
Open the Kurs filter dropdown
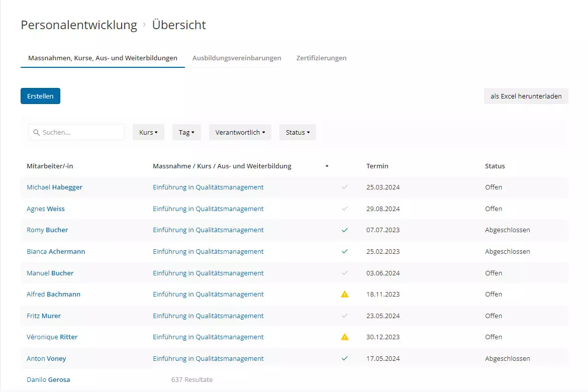[148, 133]
